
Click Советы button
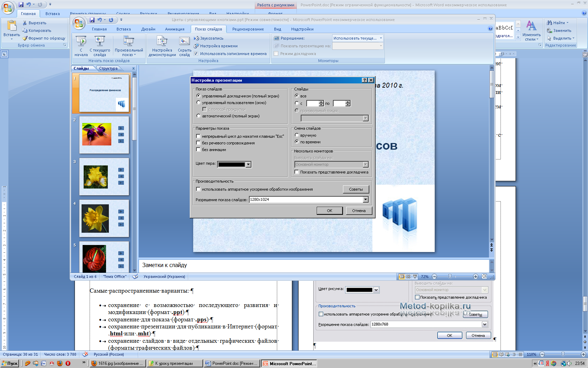coord(356,189)
